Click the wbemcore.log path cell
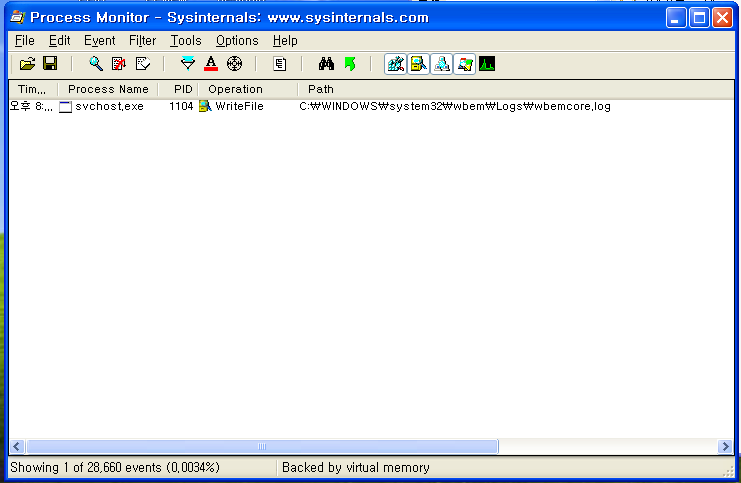741x483 pixels. [x=455, y=106]
